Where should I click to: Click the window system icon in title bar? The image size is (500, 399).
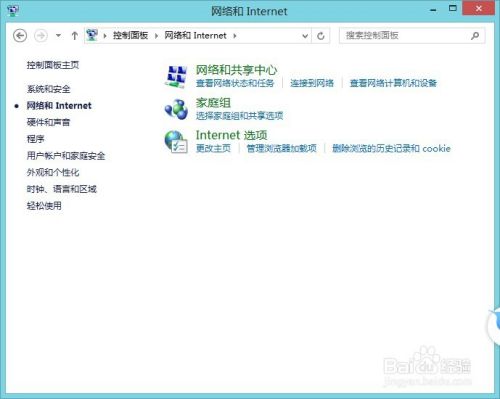coord(13,10)
